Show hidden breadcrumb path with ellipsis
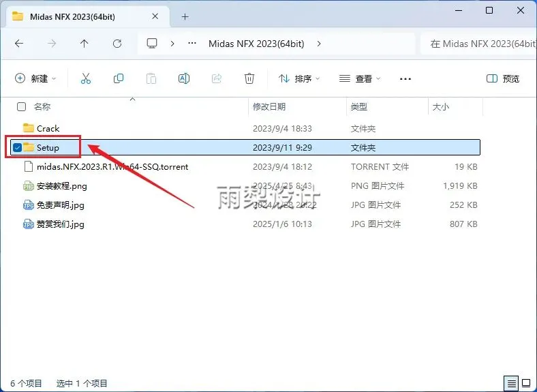The image size is (537, 392). (x=192, y=44)
